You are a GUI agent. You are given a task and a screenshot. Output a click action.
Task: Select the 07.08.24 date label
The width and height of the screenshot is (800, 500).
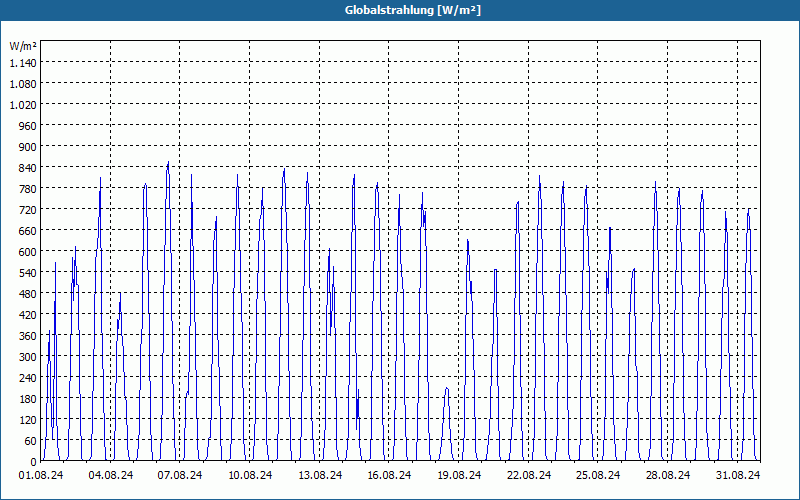(x=180, y=475)
